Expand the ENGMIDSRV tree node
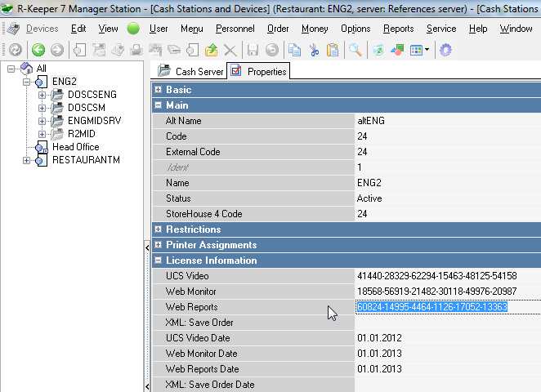The height and width of the screenshot is (392, 541). tap(42, 121)
